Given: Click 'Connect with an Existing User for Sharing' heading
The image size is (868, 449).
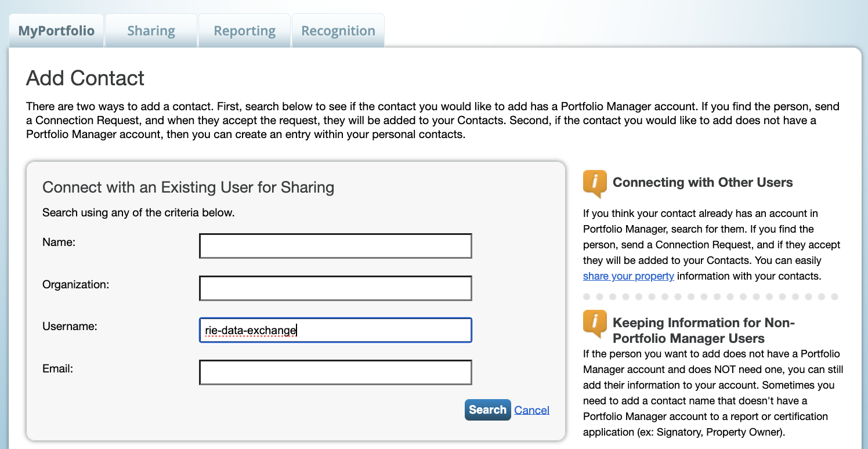Looking at the screenshot, I should tap(189, 187).
